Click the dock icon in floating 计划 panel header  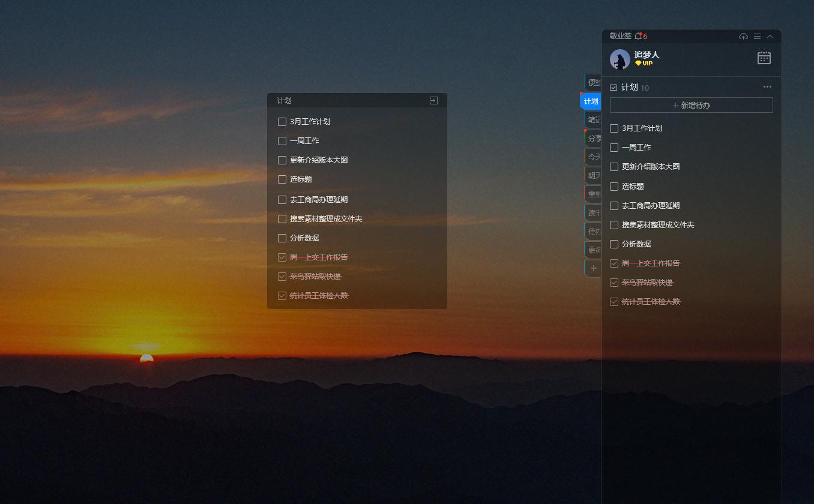click(434, 101)
